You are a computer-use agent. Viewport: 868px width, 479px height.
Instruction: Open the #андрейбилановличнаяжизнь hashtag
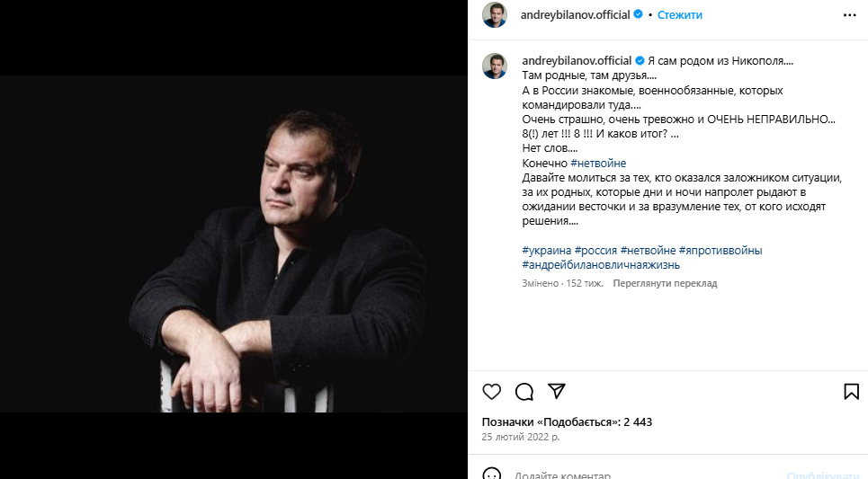(x=600, y=265)
